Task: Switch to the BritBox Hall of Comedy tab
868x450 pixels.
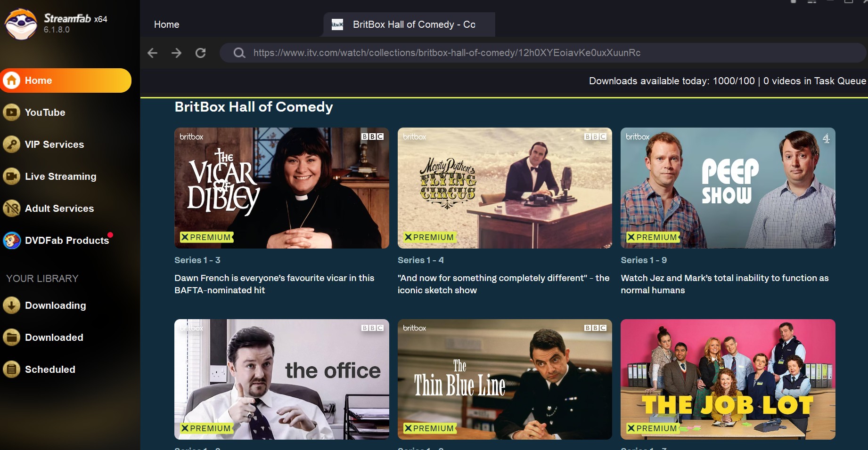Action: tap(408, 24)
